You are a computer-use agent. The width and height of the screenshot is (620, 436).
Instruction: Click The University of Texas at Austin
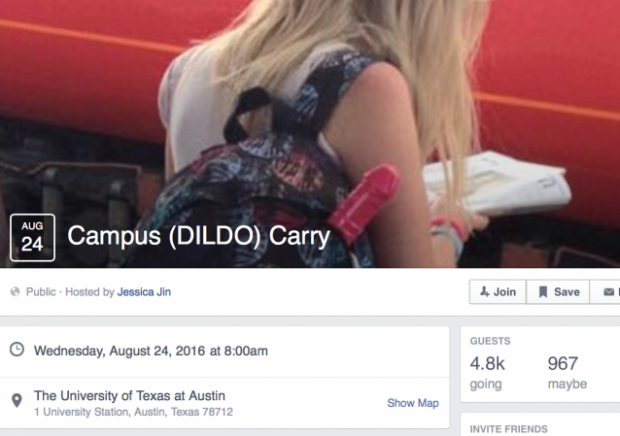click(130, 395)
